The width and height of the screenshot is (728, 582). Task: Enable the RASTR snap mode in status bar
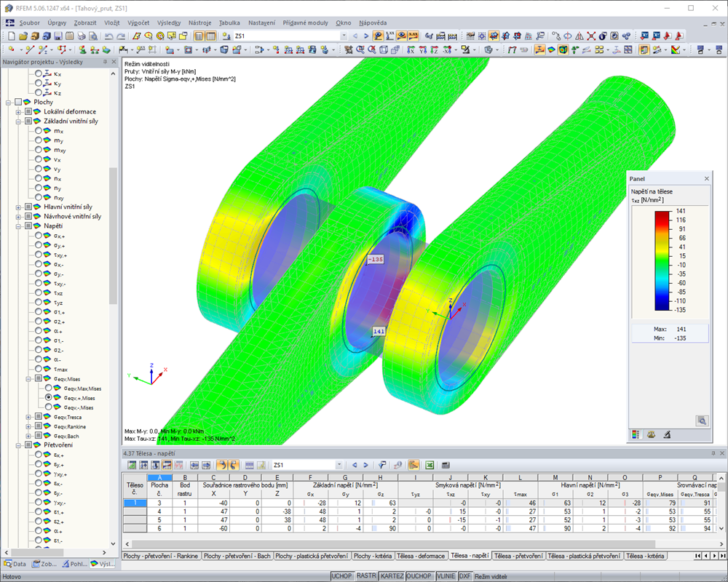click(x=367, y=575)
